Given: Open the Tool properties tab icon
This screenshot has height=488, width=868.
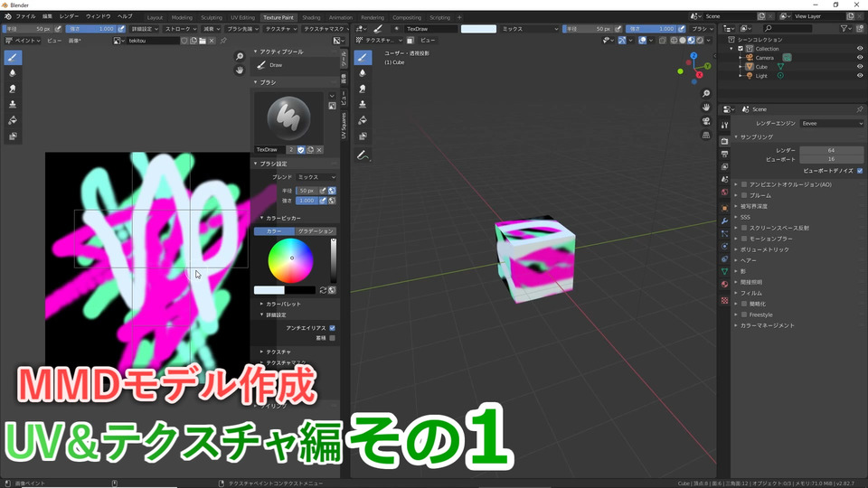Looking at the screenshot, I should point(724,125).
